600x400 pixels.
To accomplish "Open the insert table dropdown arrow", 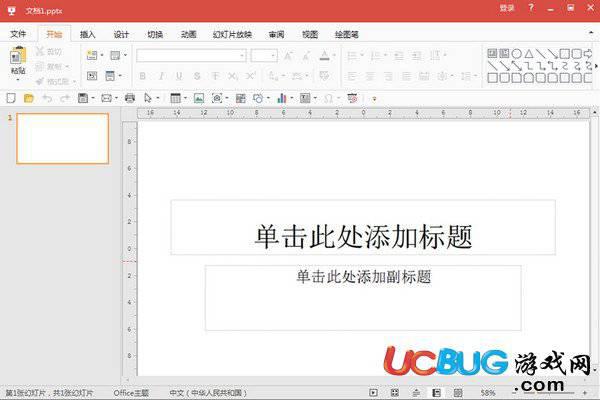I will point(185,98).
